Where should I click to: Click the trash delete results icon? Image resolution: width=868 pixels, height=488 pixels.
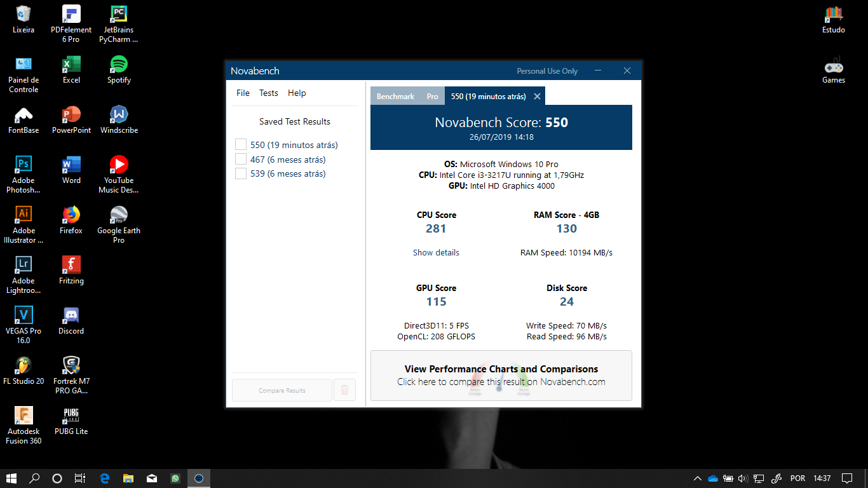pos(344,390)
